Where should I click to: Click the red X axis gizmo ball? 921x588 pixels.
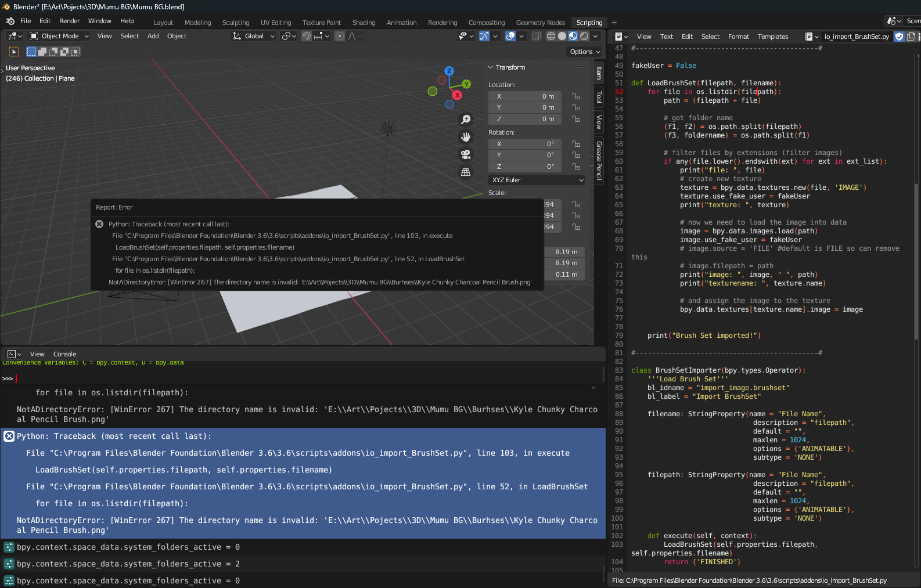[457, 95]
